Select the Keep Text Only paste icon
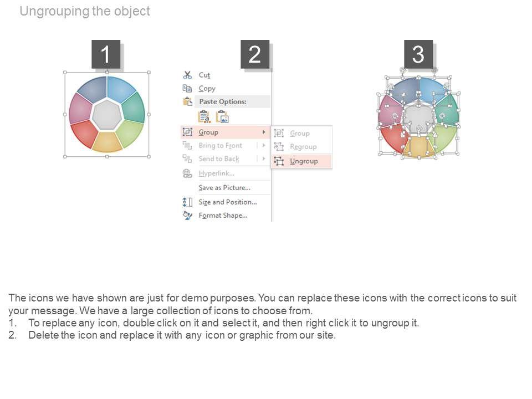532x399 pixels. coord(204,116)
